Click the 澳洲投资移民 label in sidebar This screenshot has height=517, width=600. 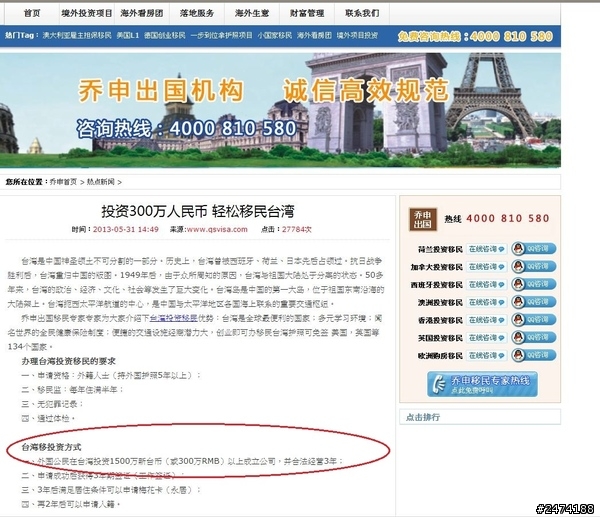coord(440,303)
